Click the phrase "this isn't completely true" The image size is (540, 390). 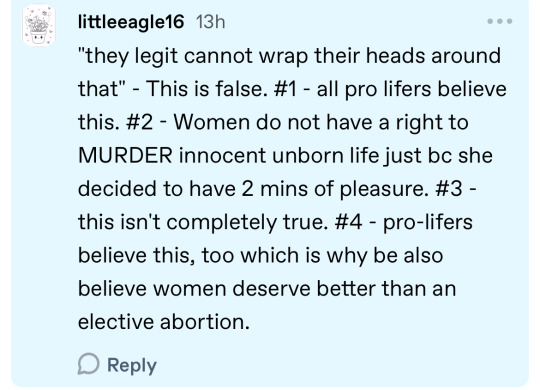(x=203, y=223)
